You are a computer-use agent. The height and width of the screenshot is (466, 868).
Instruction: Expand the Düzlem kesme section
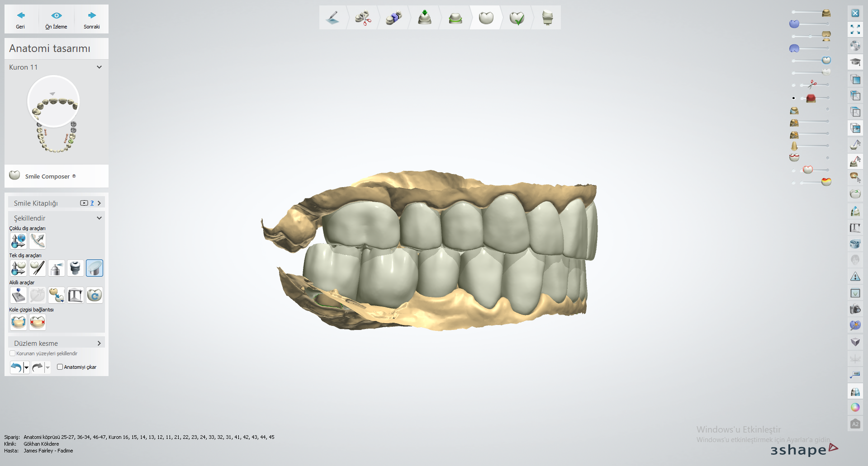coord(99,343)
